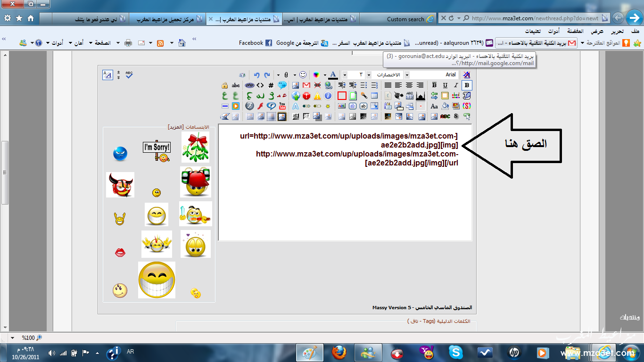Toggle underline text formatting
This screenshot has width=644, height=362.
click(x=445, y=85)
